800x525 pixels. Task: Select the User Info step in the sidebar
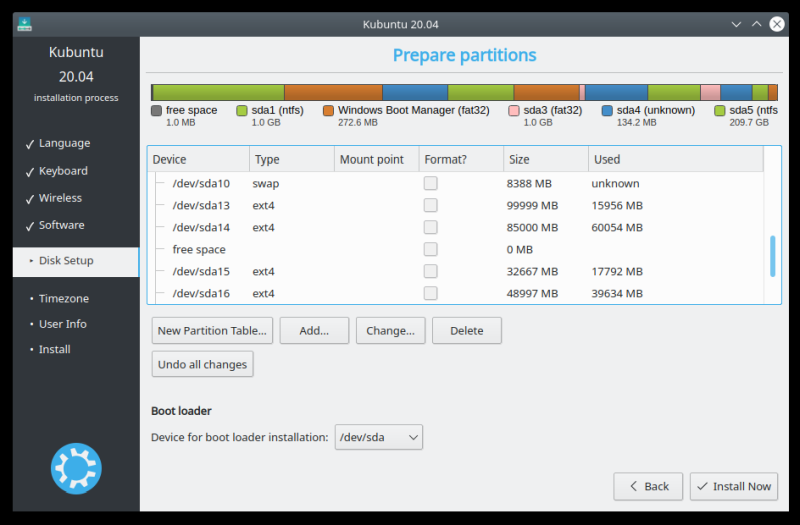[63, 324]
